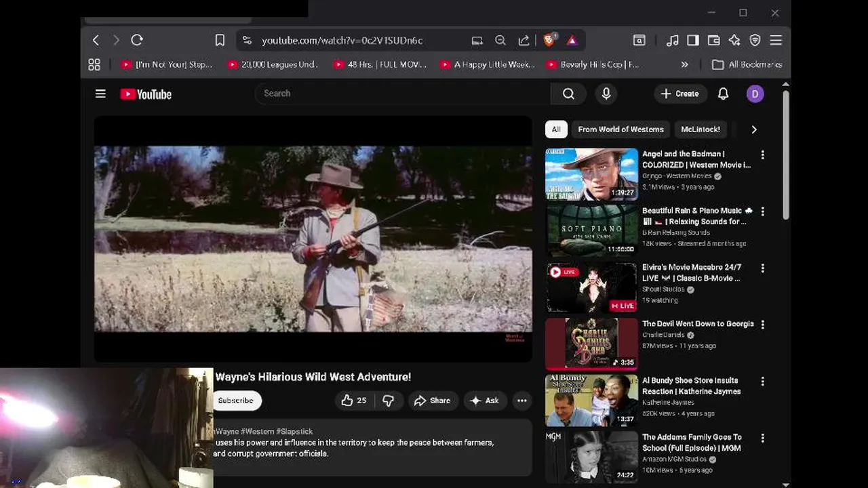Click the zoom magnifier icon in address bar
The width and height of the screenshot is (868, 488).
tap(500, 41)
